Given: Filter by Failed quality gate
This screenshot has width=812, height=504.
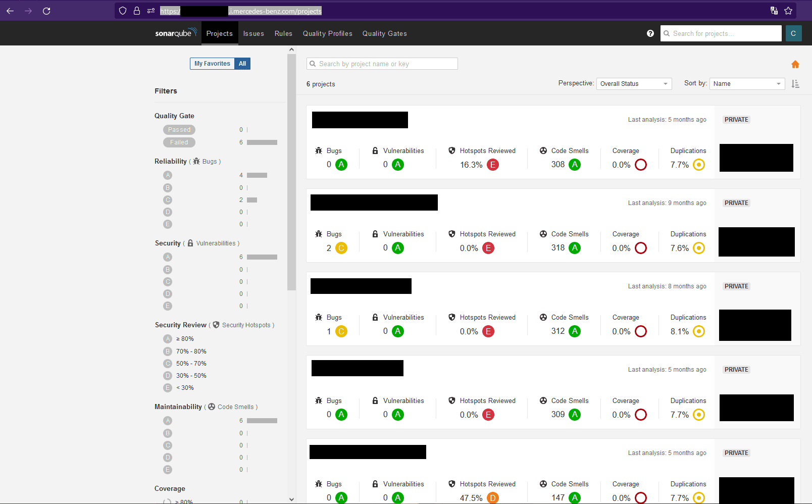Looking at the screenshot, I should [x=179, y=142].
